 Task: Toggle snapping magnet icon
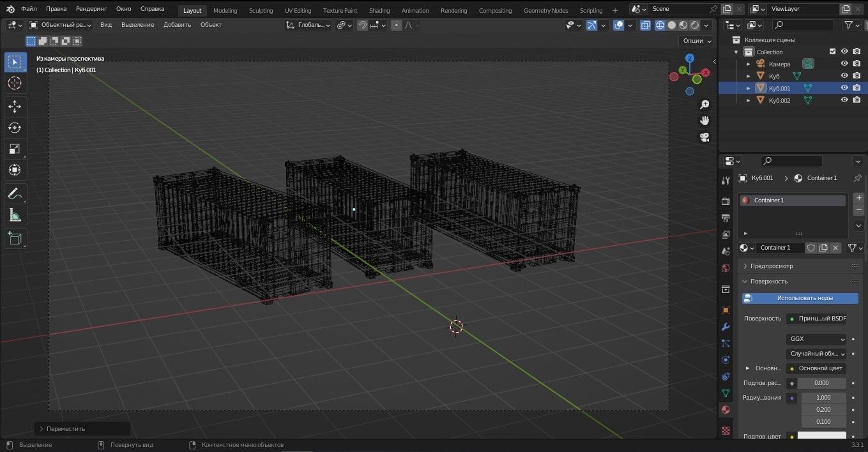[x=362, y=25]
